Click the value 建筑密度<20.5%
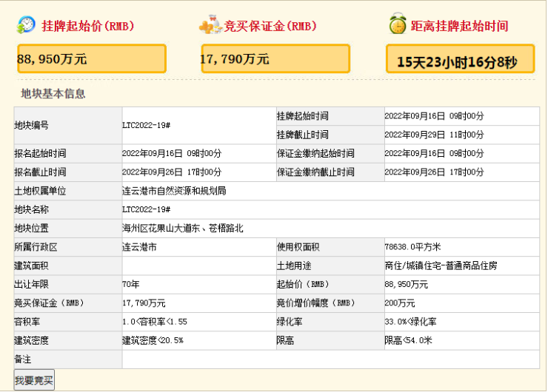This screenshot has width=548, height=392. [153, 341]
